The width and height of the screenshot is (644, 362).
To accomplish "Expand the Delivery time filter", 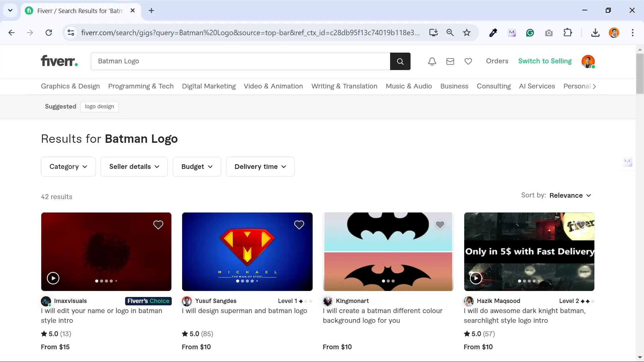I will [x=260, y=167].
